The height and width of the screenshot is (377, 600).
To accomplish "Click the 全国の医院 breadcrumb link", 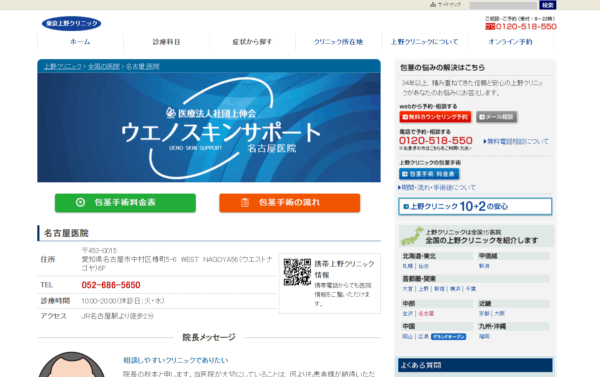I will point(104,66).
